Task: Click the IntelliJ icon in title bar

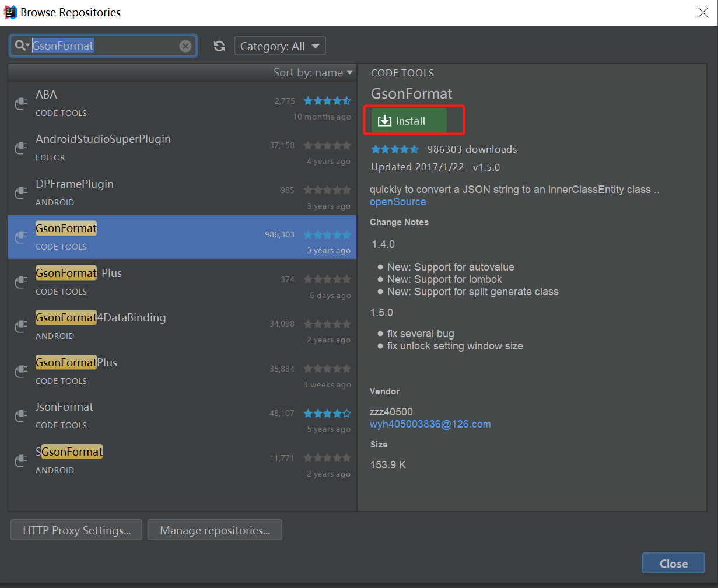Action: pyautogui.click(x=10, y=12)
